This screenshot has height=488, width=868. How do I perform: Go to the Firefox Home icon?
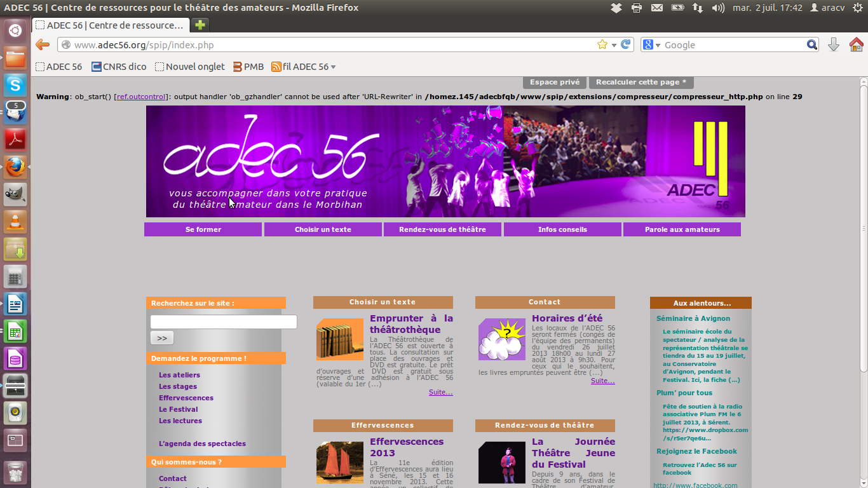(857, 44)
